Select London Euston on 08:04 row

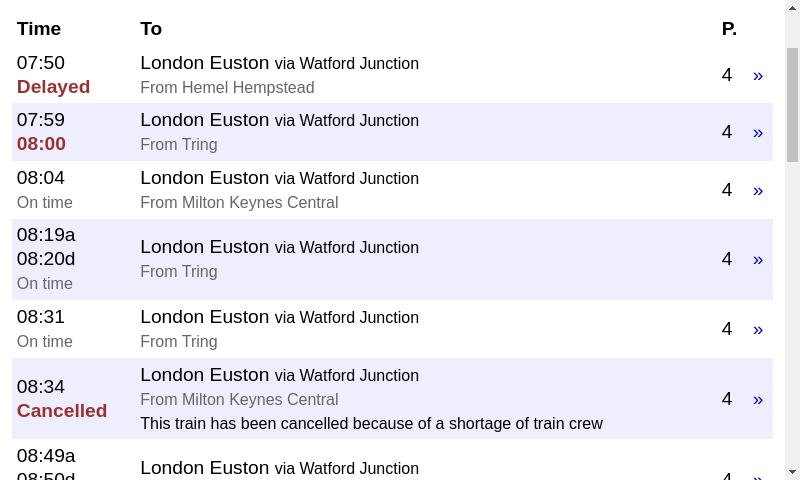(205, 178)
